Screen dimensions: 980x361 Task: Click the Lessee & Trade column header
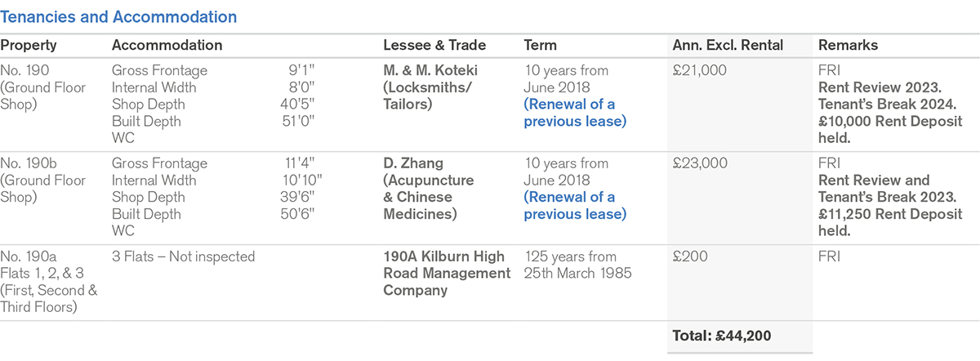tap(434, 46)
